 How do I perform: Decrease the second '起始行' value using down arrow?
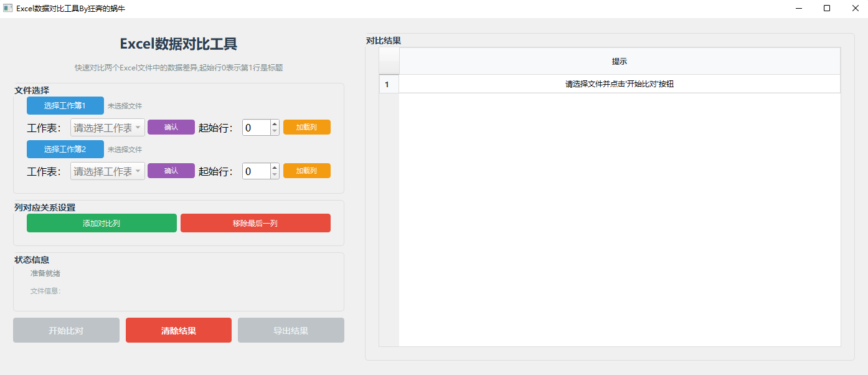274,174
